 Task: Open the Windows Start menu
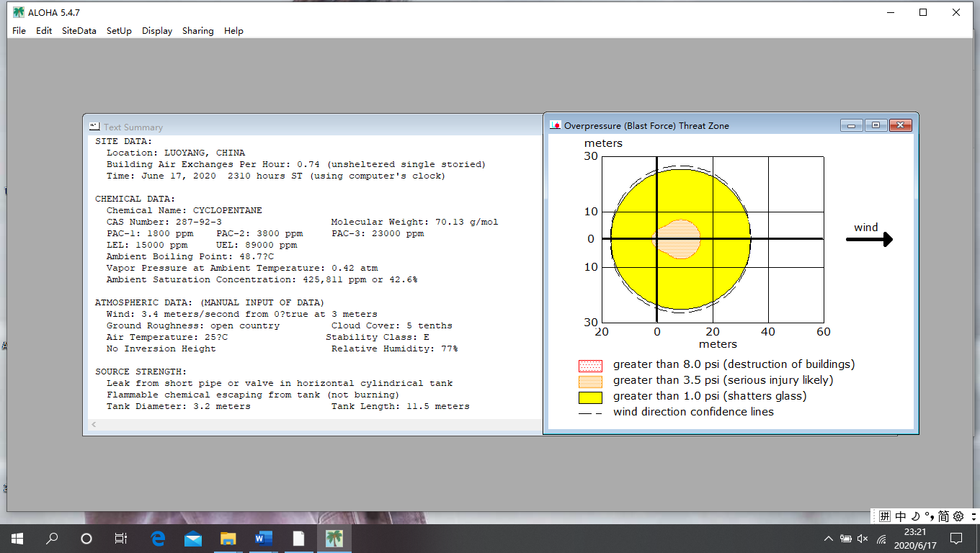coord(17,539)
